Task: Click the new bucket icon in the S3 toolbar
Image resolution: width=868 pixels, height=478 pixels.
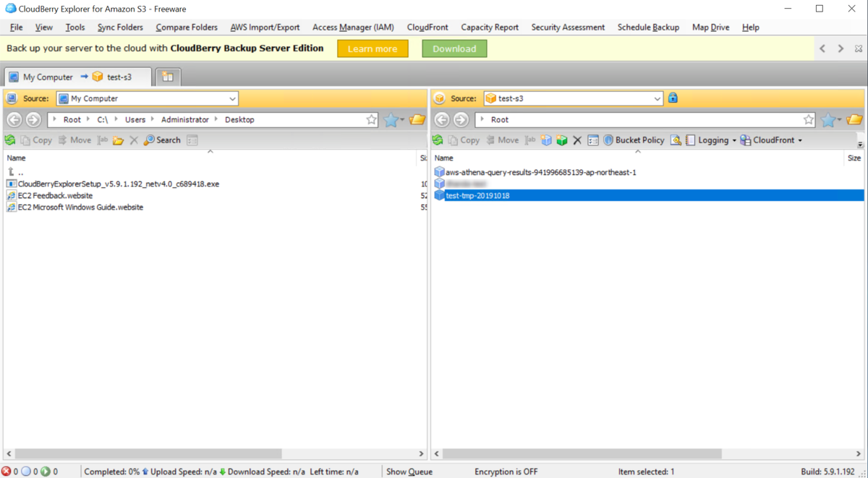Action: click(547, 140)
